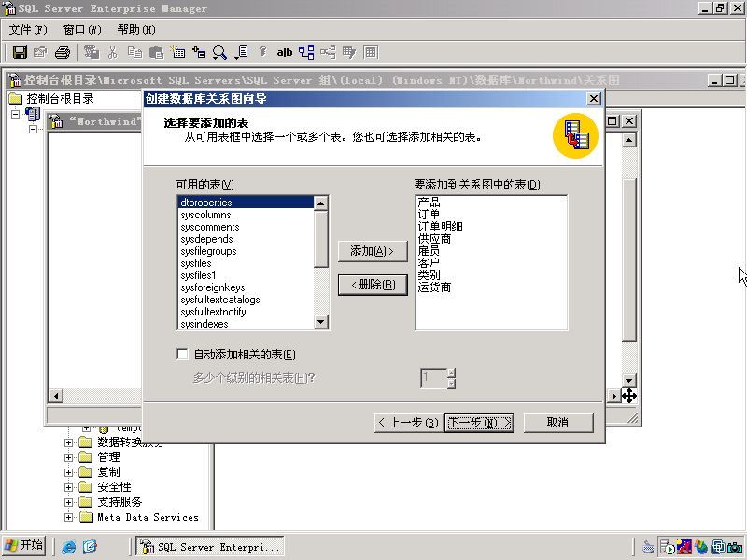
Task: Select sysdepends in the available tables list
Action: tap(246, 239)
